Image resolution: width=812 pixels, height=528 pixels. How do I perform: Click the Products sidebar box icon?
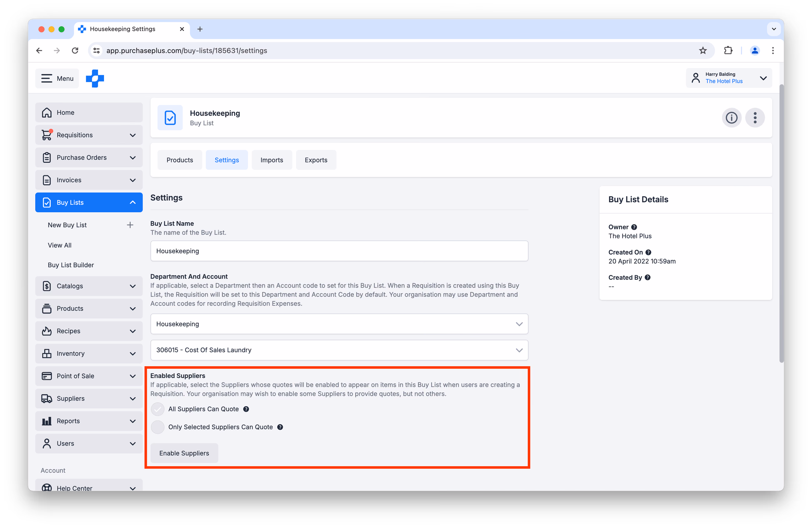(47, 308)
